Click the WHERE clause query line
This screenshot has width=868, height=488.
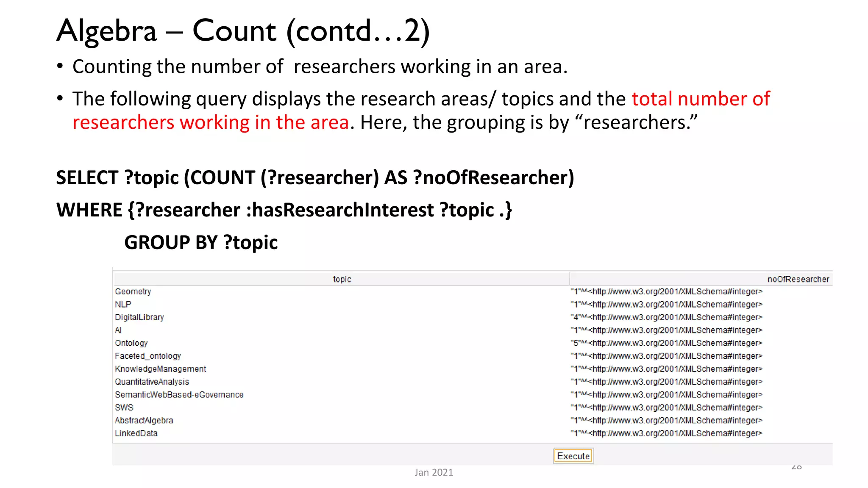[x=284, y=210]
